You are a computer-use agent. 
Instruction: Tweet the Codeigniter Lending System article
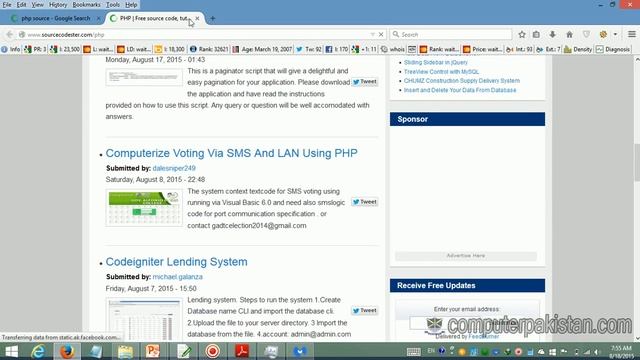(x=364, y=311)
